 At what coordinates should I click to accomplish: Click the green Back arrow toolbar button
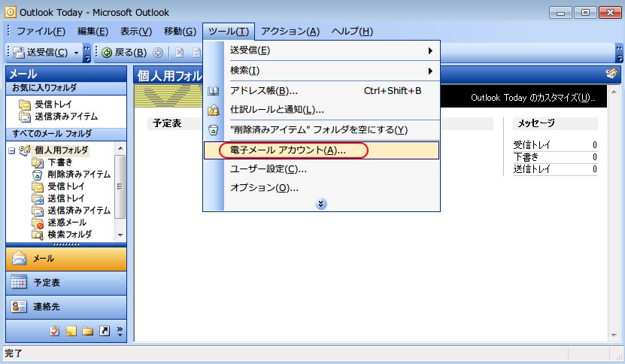pos(108,53)
